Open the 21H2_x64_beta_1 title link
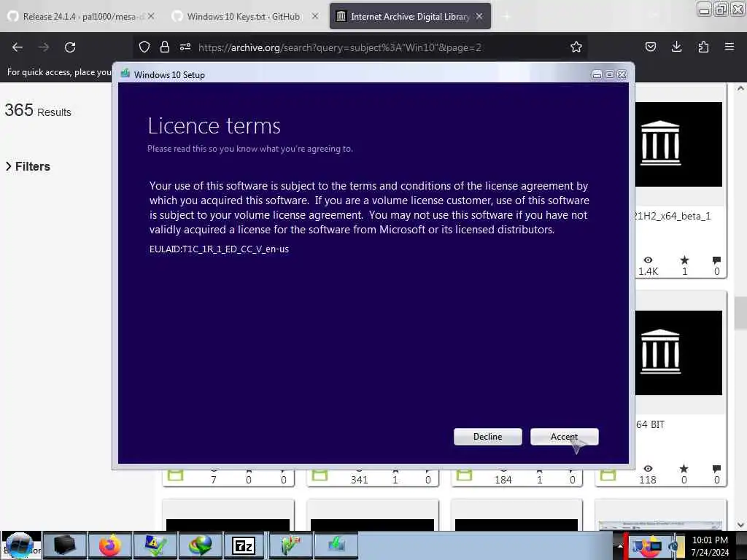Screen dimensions: 747x560 [x=673, y=216]
